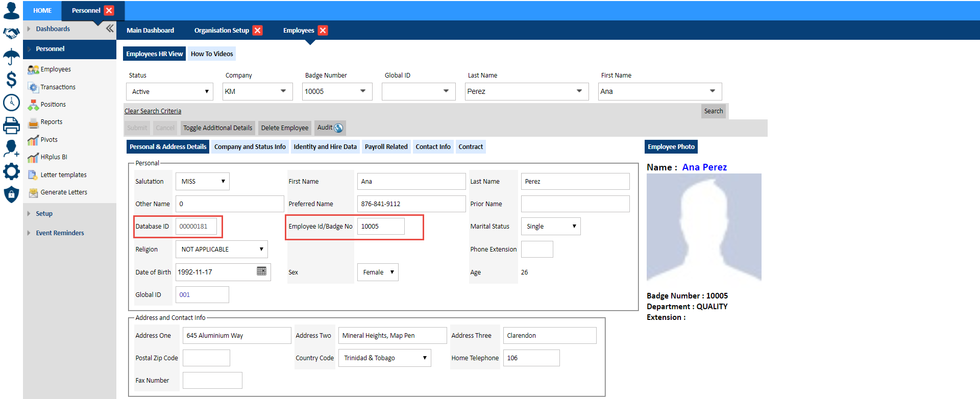Click the Prior Name input field
The height and width of the screenshot is (399, 980).
(575, 204)
